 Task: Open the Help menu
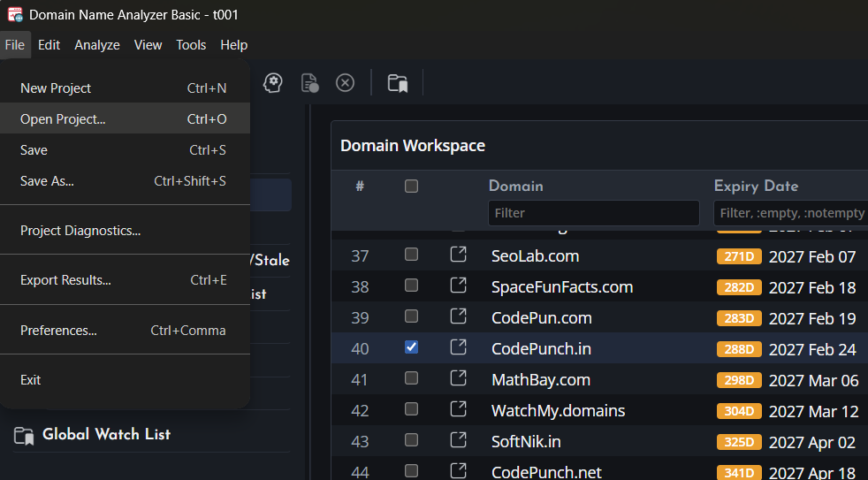click(x=233, y=45)
